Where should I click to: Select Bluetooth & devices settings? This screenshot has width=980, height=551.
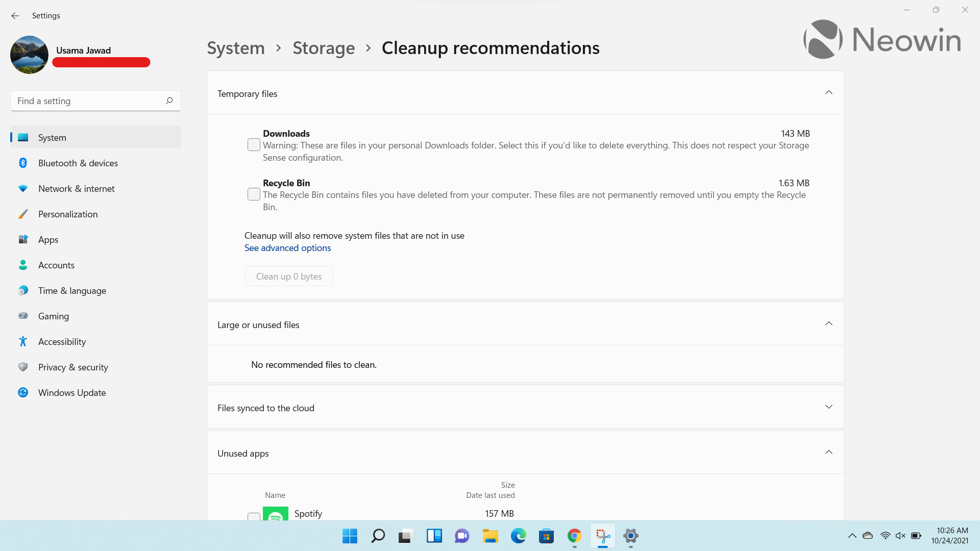[x=78, y=163]
